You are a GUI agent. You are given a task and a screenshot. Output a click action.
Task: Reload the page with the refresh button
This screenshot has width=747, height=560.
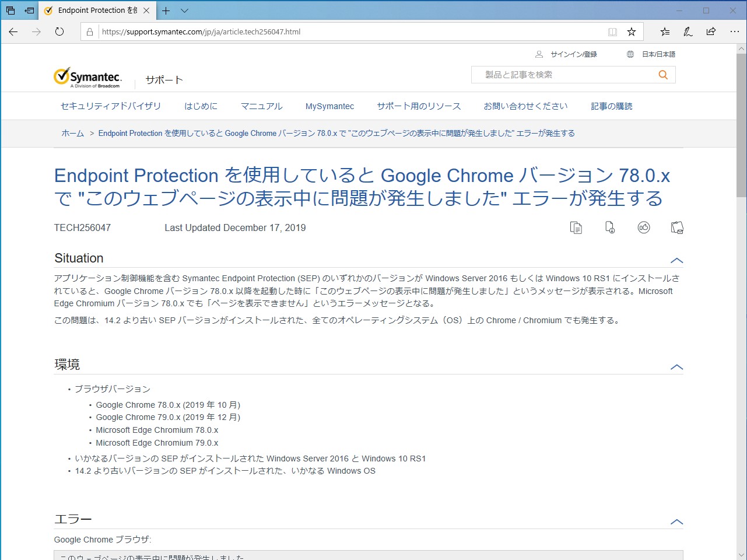coord(59,32)
